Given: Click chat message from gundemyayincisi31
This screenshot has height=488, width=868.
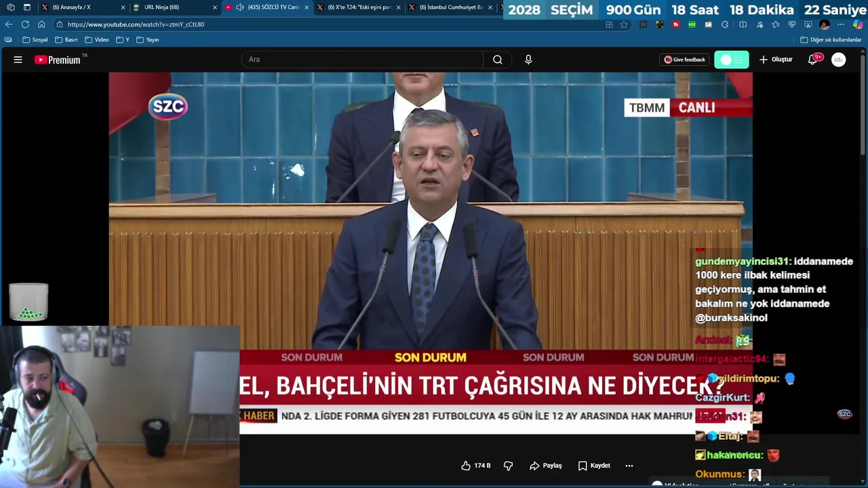Looking at the screenshot, I should pyautogui.click(x=774, y=289).
